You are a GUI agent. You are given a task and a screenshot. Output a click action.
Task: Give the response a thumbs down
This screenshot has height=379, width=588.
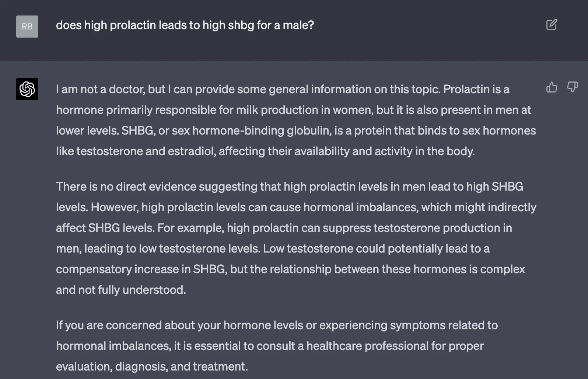point(573,87)
